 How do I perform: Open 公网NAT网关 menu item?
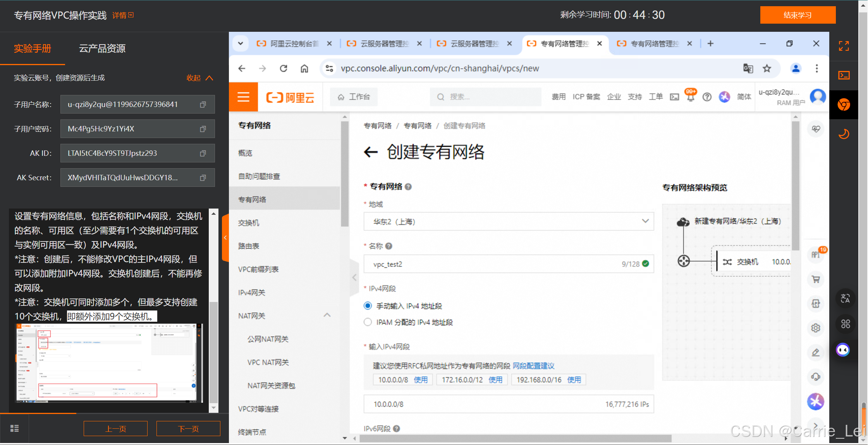268,339
